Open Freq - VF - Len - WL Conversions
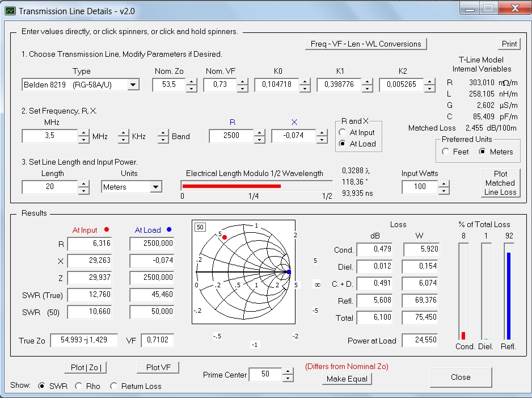532x398 pixels. pos(366,44)
